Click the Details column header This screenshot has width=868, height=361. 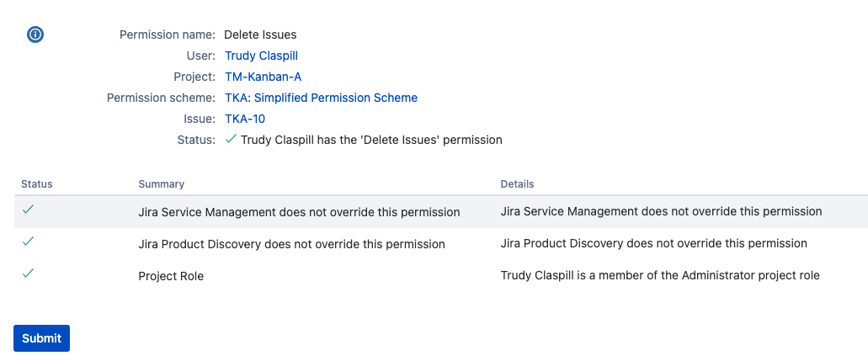(517, 183)
